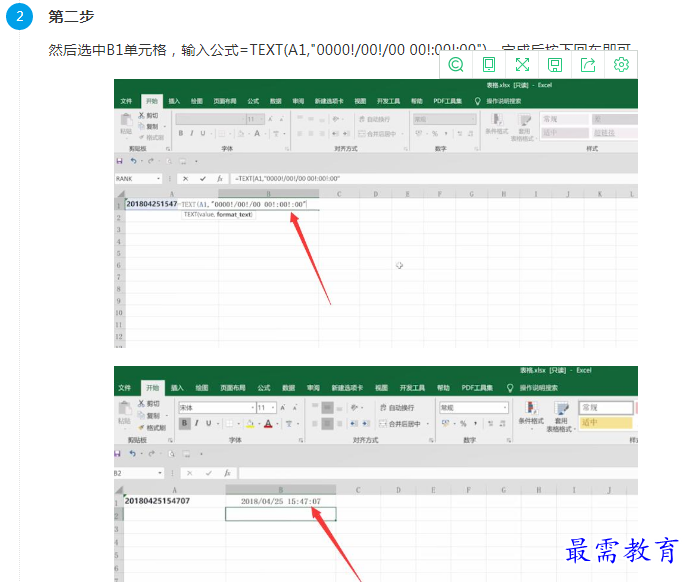Click fill color bucket swatch in second Excel
Image resolution: width=687 pixels, height=582 pixels.
point(250,424)
